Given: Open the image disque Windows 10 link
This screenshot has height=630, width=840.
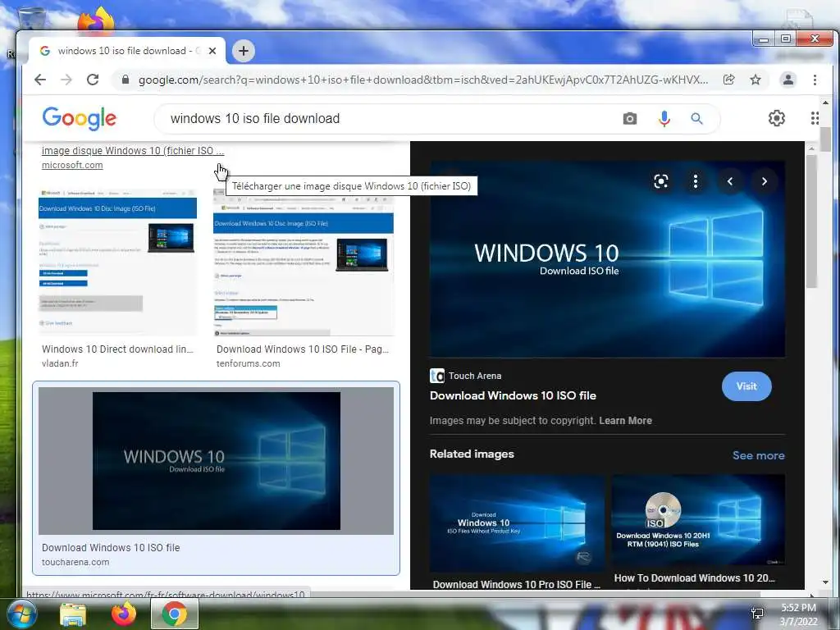Looking at the screenshot, I should pos(133,151).
